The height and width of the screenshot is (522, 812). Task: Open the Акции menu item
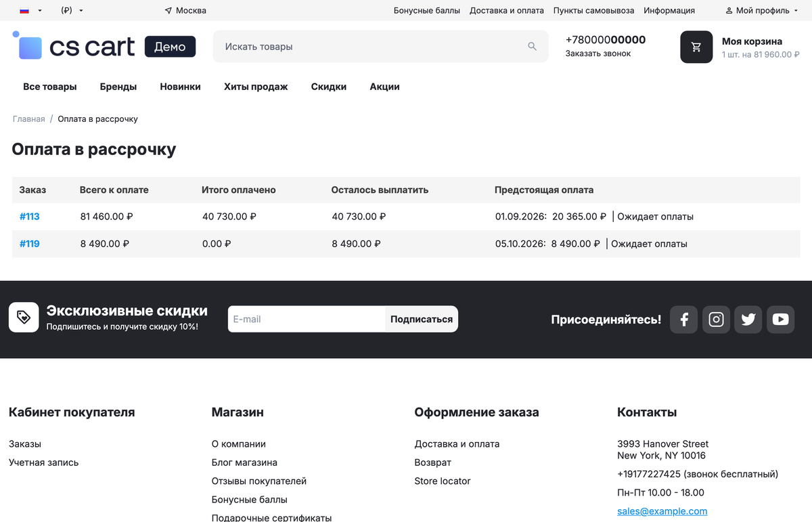tap(384, 87)
